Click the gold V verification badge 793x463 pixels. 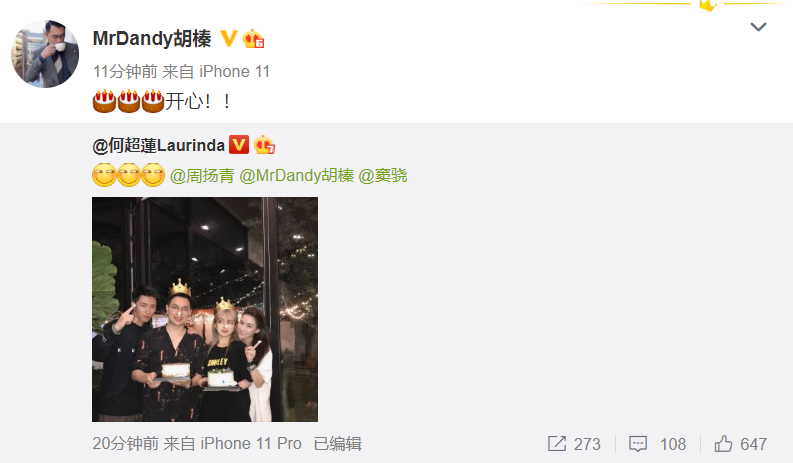[x=229, y=38]
